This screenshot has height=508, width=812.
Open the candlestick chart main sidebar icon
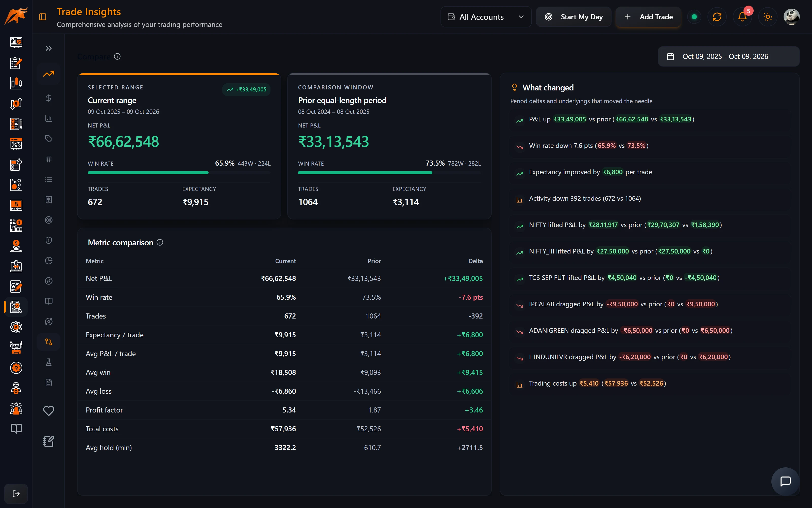tap(16, 83)
